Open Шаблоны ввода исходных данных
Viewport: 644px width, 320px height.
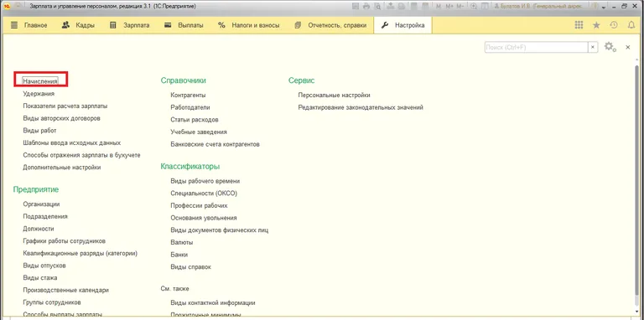72,142
